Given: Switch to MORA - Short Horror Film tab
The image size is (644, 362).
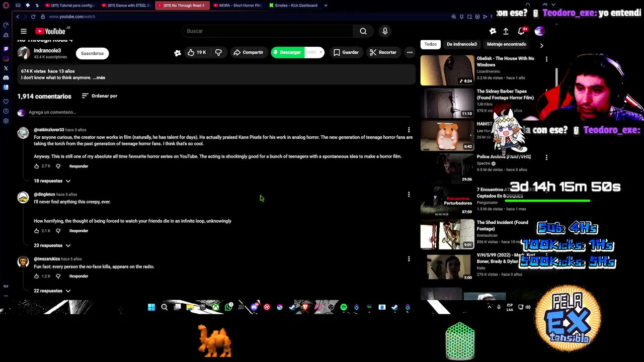Looking at the screenshot, I should (x=237, y=6).
